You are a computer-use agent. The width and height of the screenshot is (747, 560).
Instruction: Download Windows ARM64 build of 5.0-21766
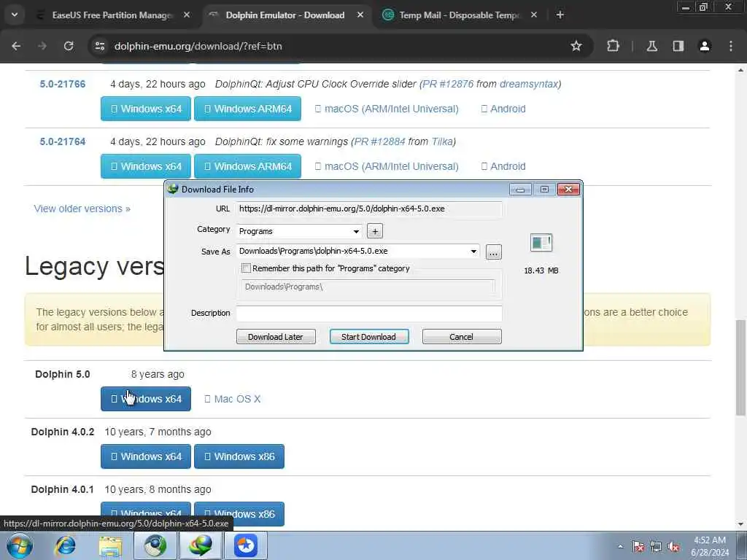pyautogui.click(x=248, y=109)
